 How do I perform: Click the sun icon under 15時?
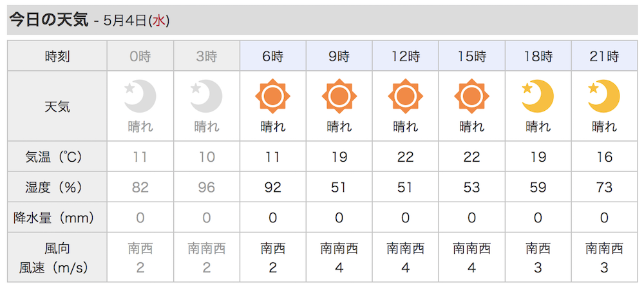point(471,97)
